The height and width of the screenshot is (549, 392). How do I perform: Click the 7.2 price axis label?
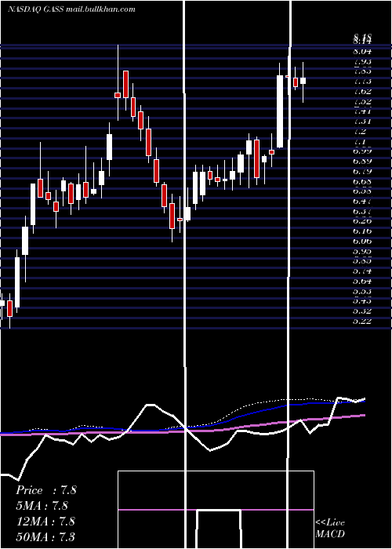pos(360,132)
